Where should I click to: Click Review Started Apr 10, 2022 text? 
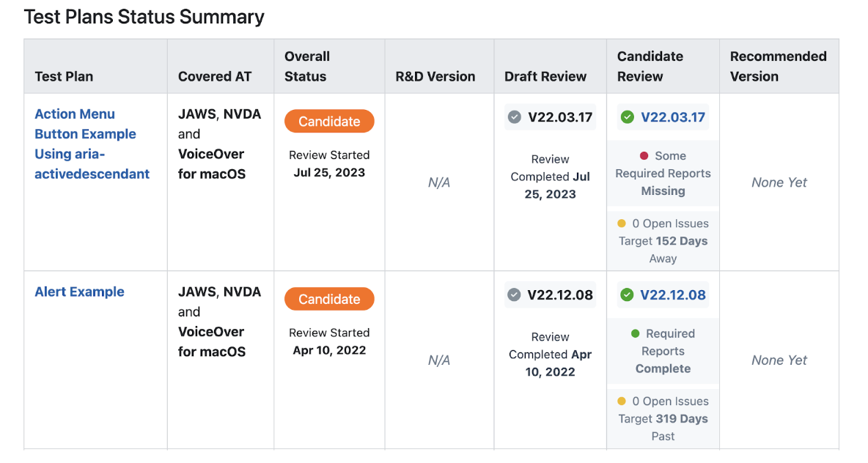329,341
